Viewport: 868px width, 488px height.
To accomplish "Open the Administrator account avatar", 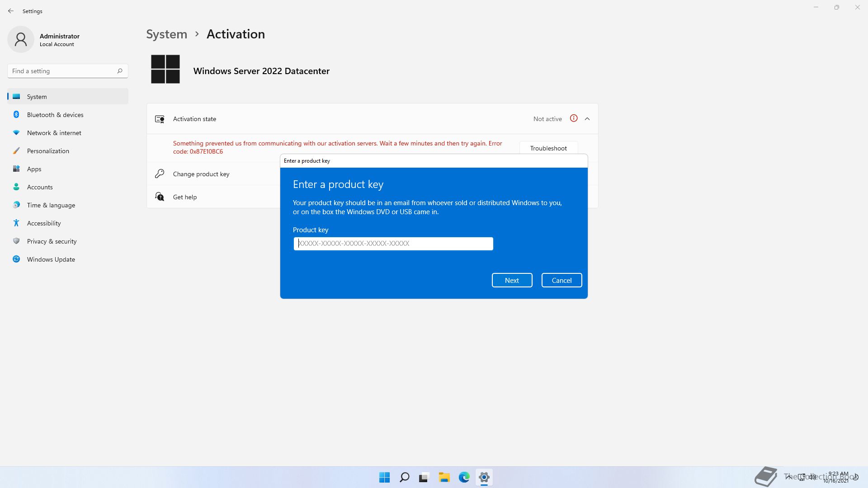I will (21, 39).
